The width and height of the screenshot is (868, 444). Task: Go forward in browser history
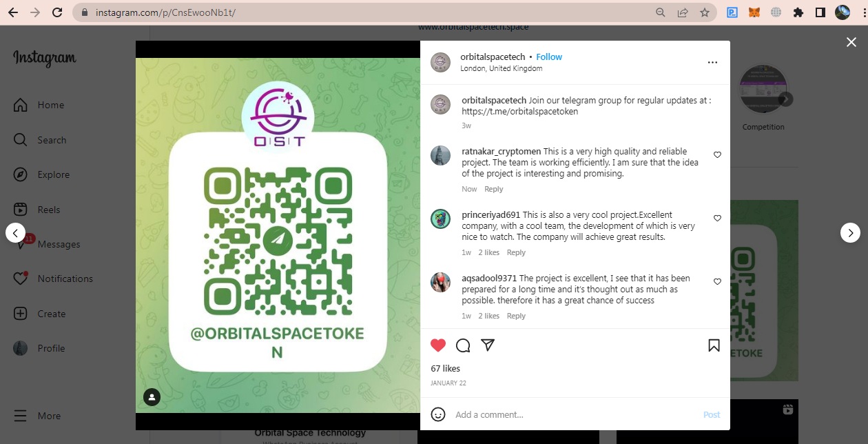click(x=35, y=12)
